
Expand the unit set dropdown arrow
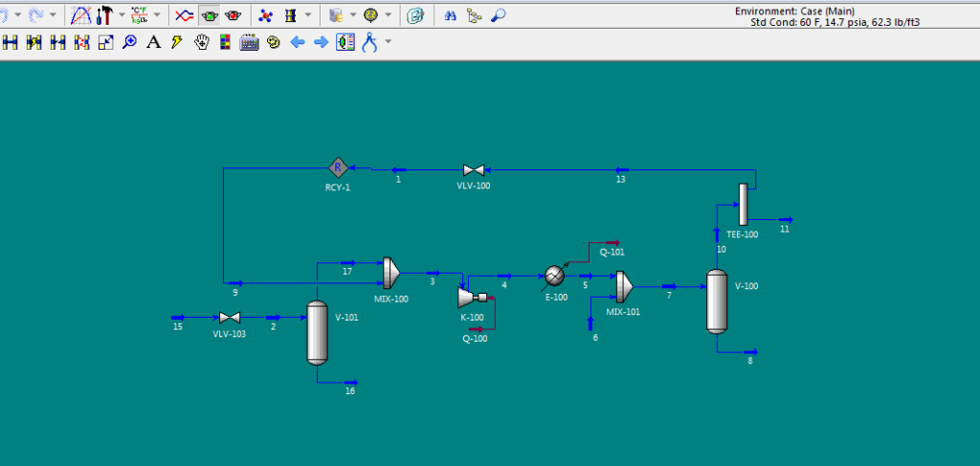click(156, 14)
